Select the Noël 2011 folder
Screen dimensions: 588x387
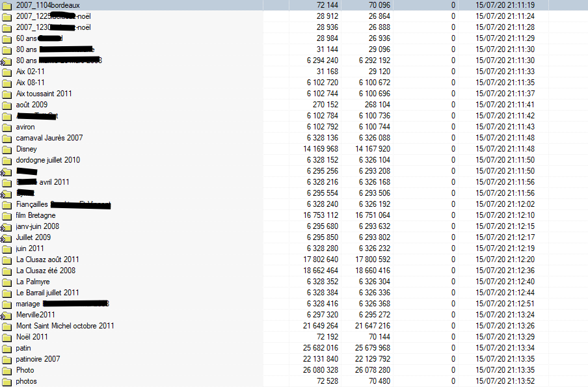(32, 337)
